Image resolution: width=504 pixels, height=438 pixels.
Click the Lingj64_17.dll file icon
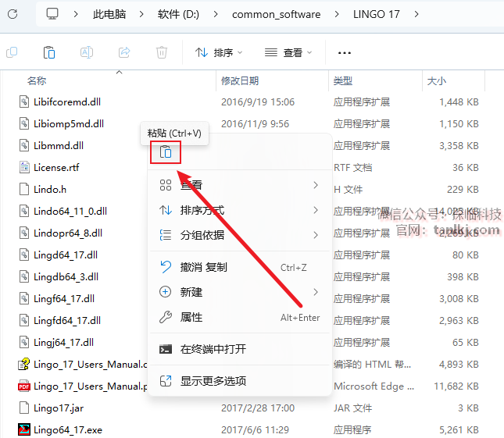click(24, 342)
